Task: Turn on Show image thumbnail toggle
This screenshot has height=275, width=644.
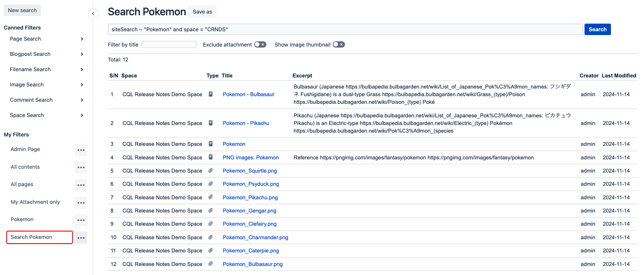Action: [338, 44]
